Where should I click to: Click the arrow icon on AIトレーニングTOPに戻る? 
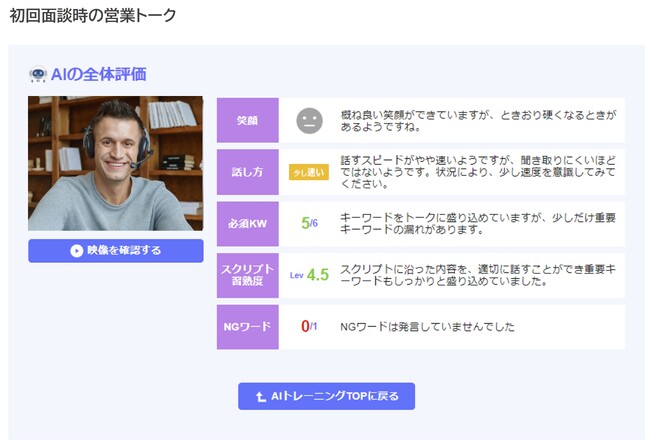pos(261,396)
